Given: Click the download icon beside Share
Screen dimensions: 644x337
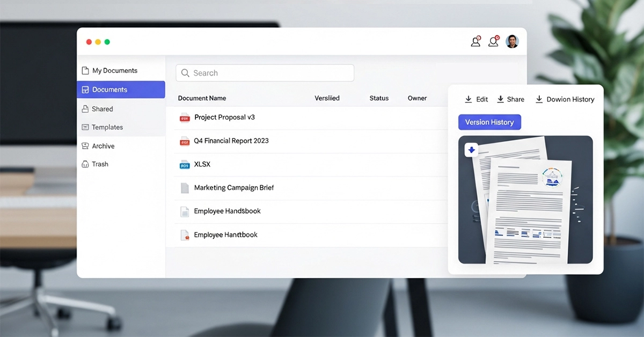Looking at the screenshot, I should click(x=499, y=99).
